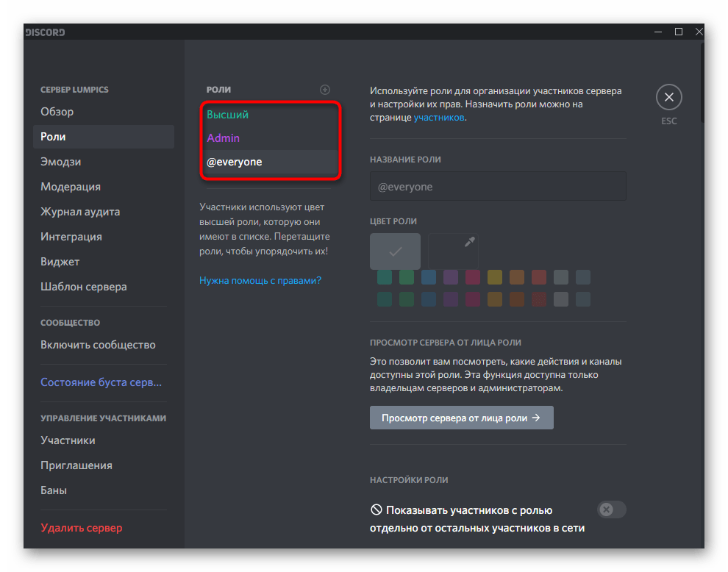Close settings with the ESC circle icon

(x=668, y=96)
